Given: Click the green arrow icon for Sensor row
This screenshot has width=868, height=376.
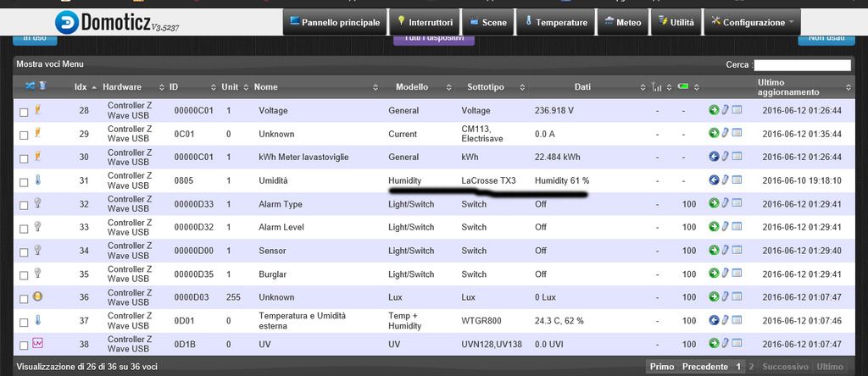Looking at the screenshot, I should pos(714,250).
